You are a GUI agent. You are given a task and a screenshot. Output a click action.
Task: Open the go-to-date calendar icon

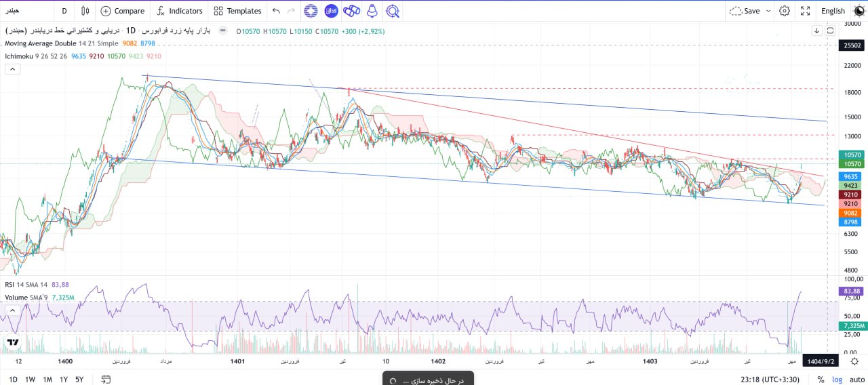click(105, 380)
